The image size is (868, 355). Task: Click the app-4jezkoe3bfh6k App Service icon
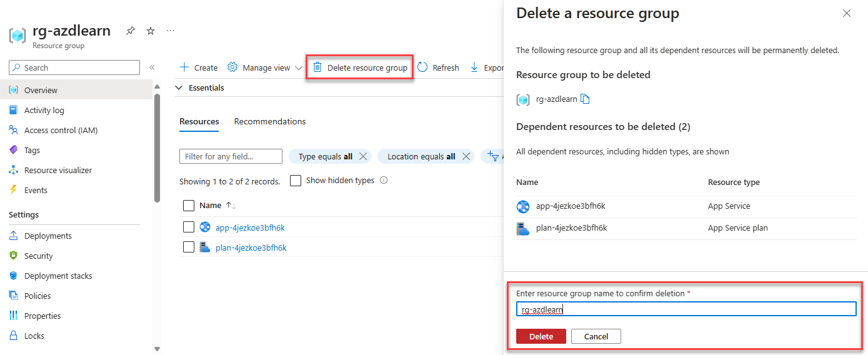(x=205, y=227)
